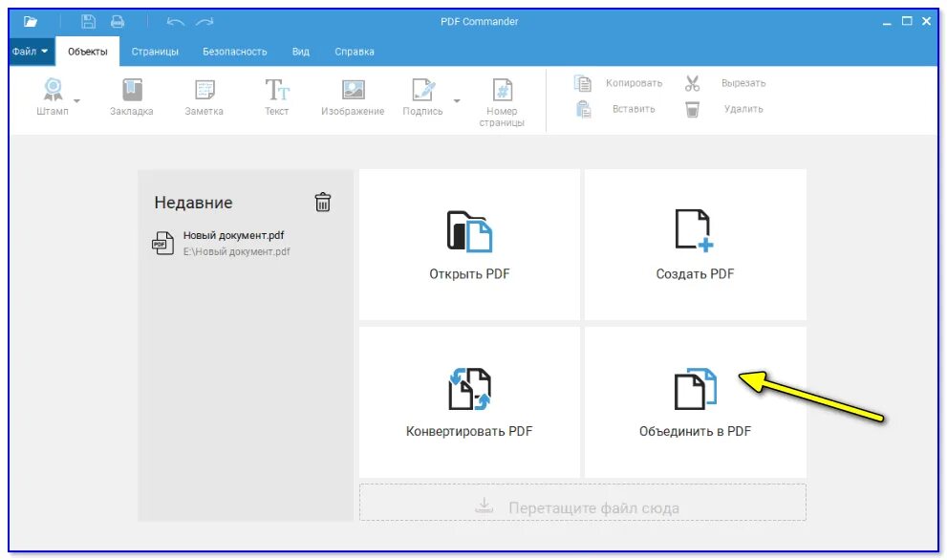Open the Файл menu
The height and width of the screenshot is (560, 947).
[30, 52]
